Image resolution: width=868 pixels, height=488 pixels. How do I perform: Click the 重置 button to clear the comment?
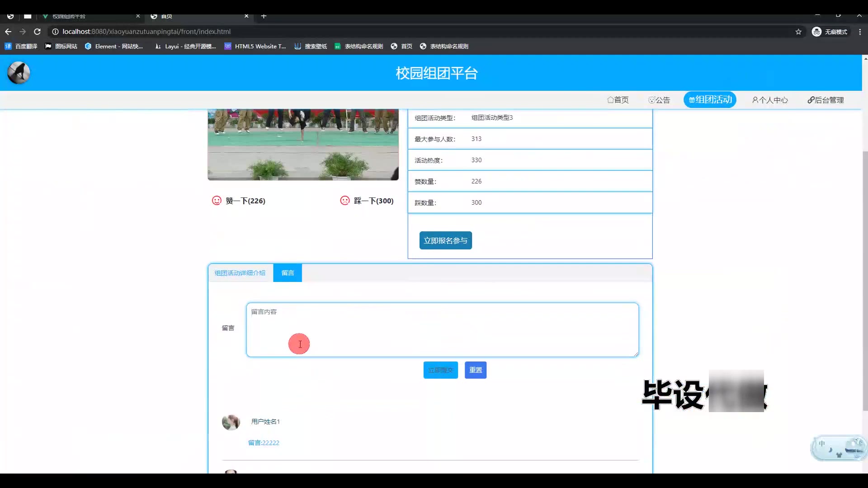tap(475, 370)
